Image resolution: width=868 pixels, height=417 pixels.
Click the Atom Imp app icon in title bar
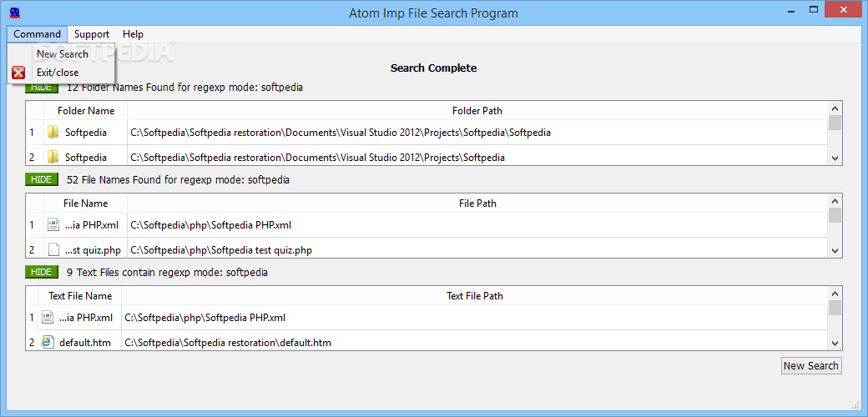click(x=15, y=11)
